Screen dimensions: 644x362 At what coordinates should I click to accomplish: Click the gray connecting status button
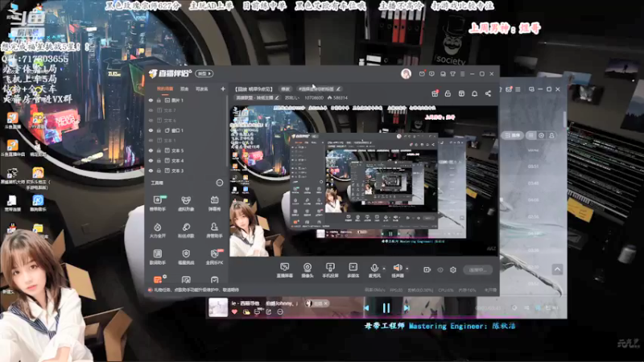(x=477, y=270)
